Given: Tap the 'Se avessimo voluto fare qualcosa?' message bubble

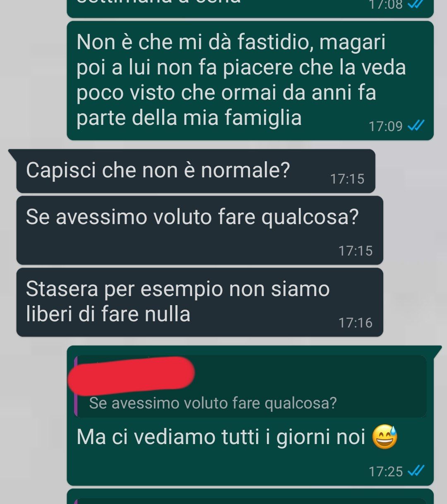Looking at the screenshot, I should tap(199, 230).
